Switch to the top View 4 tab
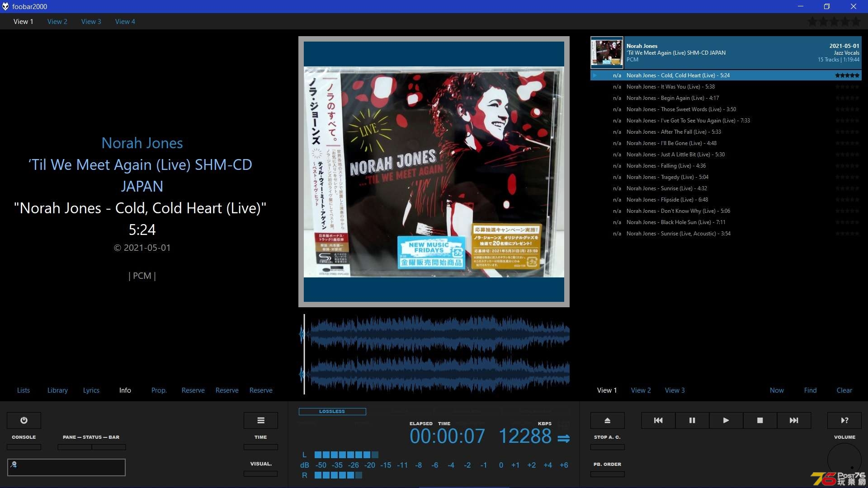This screenshot has width=868, height=488. tap(125, 21)
